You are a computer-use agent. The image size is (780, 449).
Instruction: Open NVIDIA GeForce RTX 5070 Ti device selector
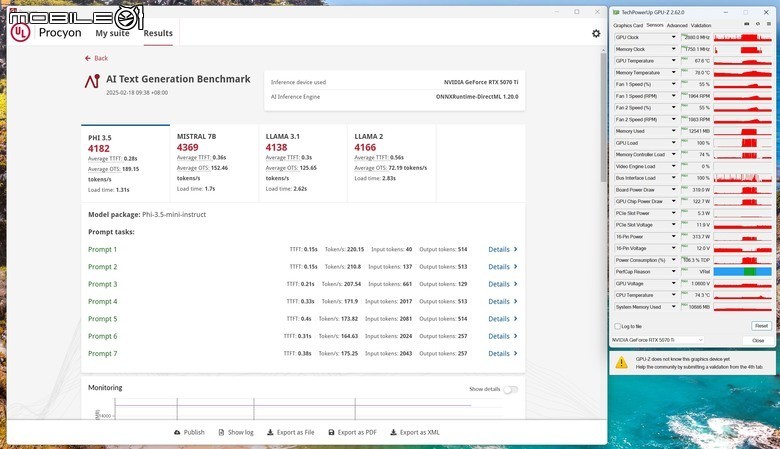658,340
